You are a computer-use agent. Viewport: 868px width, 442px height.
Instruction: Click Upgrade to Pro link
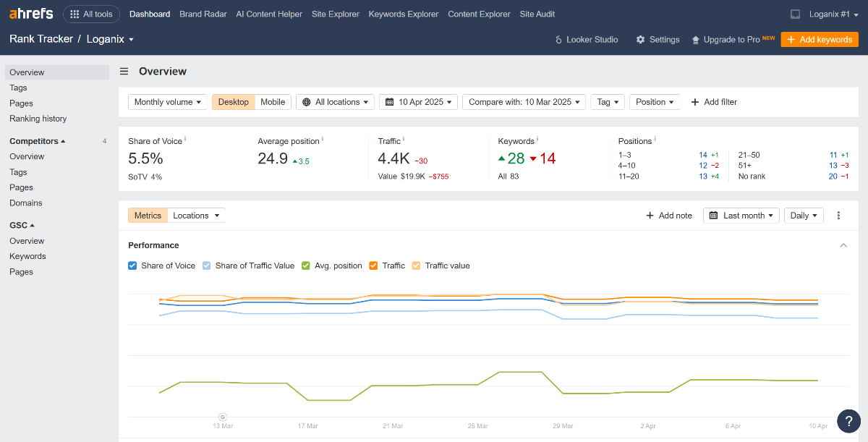click(x=733, y=40)
